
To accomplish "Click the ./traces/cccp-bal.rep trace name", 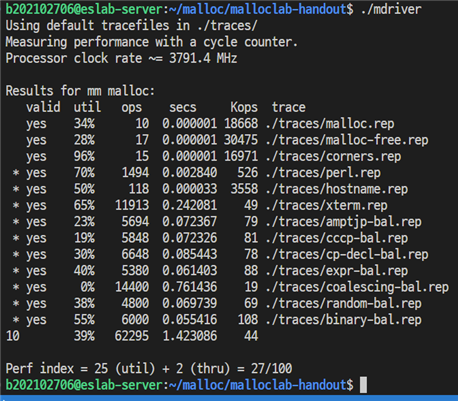I will [337, 238].
